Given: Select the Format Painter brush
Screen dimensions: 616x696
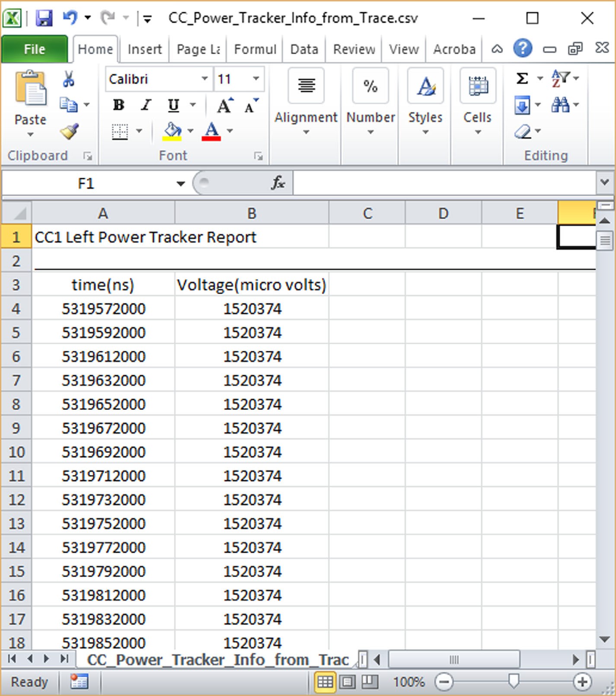Looking at the screenshot, I should 69,131.
